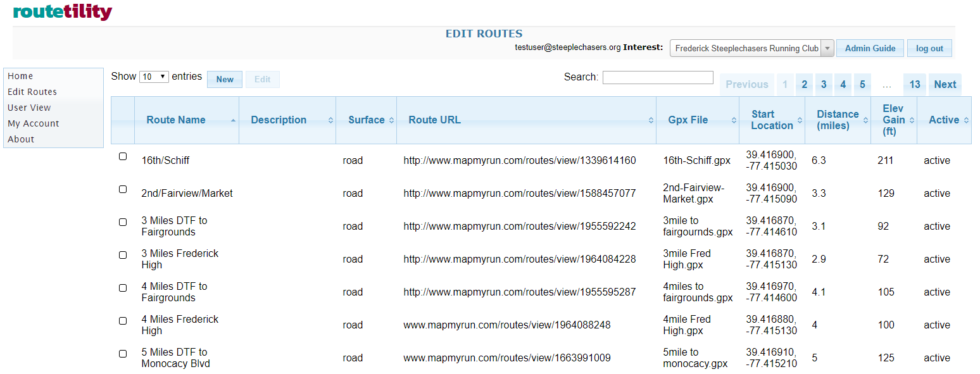Click the elevation gain value 211
The width and height of the screenshot is (980, 374).
pos(885,161)
